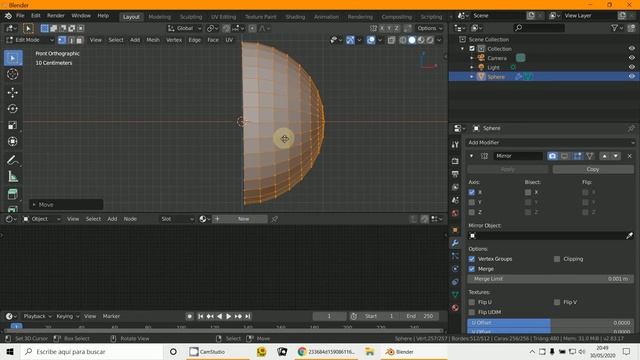The image size is (640, 360).
Task: Open the Slot dropdown in node editor
Action: pos(177,219)
